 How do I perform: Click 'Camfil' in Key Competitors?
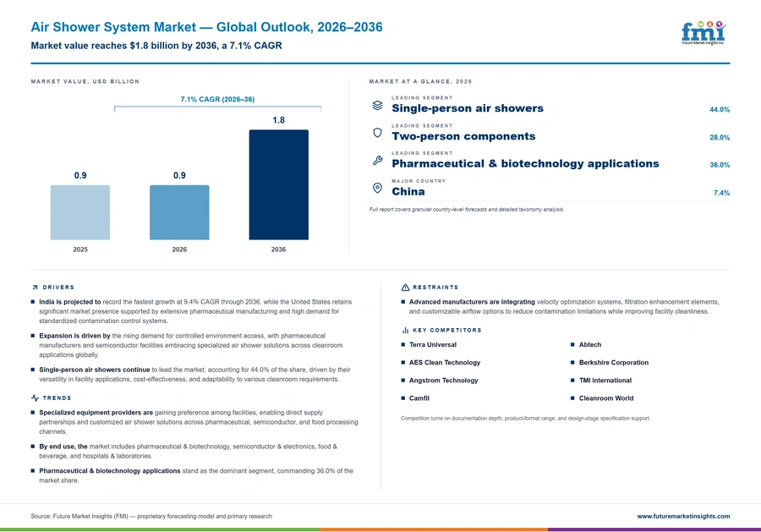pos(419,398)
